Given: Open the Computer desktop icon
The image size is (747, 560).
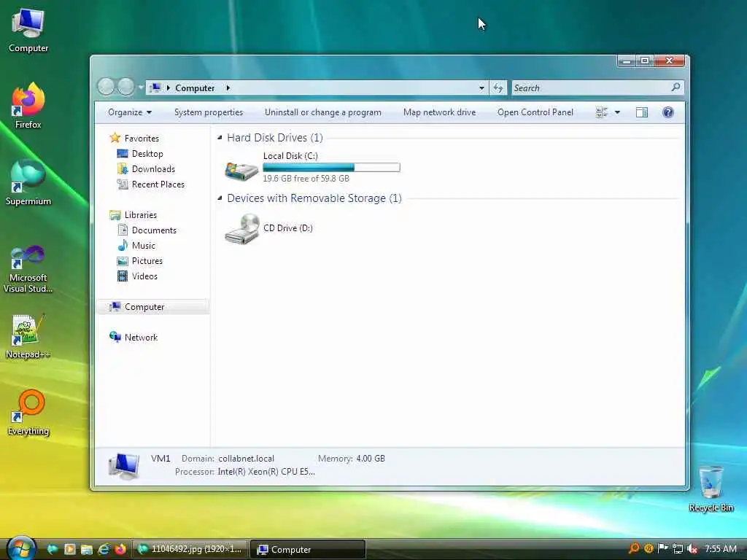Looking at the screenshot, I should click(28, 30).
